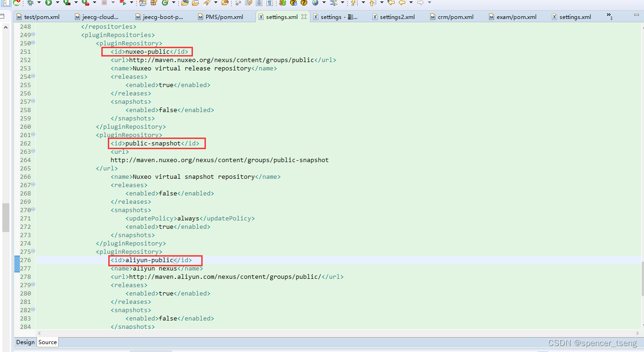Click the Debug bug icon in toolbar
The image size is (644, 352).
click(x=30, y=2)
